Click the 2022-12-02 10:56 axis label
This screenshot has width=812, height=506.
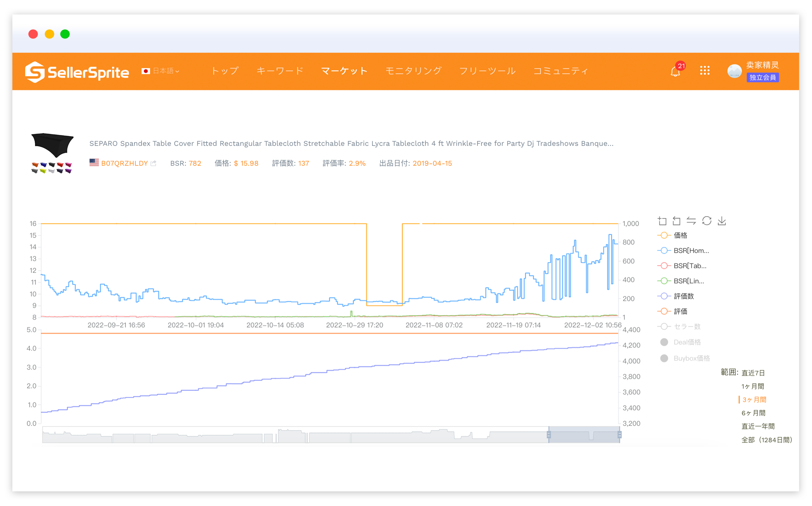coord(593,325)
